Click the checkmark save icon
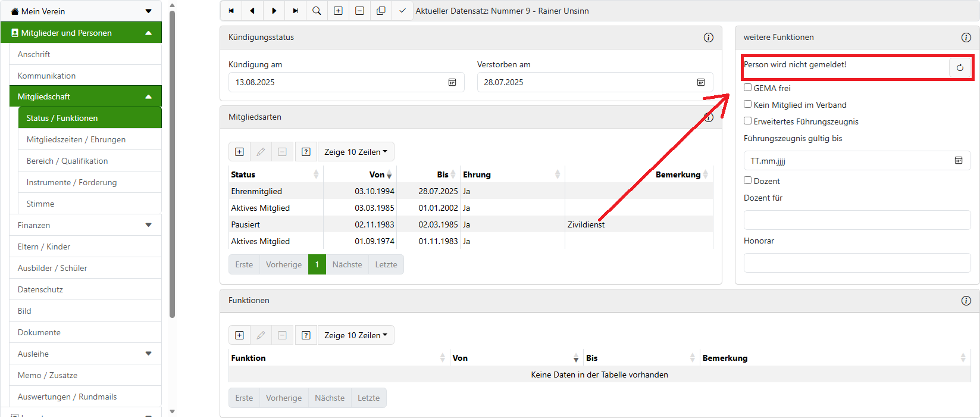Viewport: 980px width, 418px height. [402, 11]
